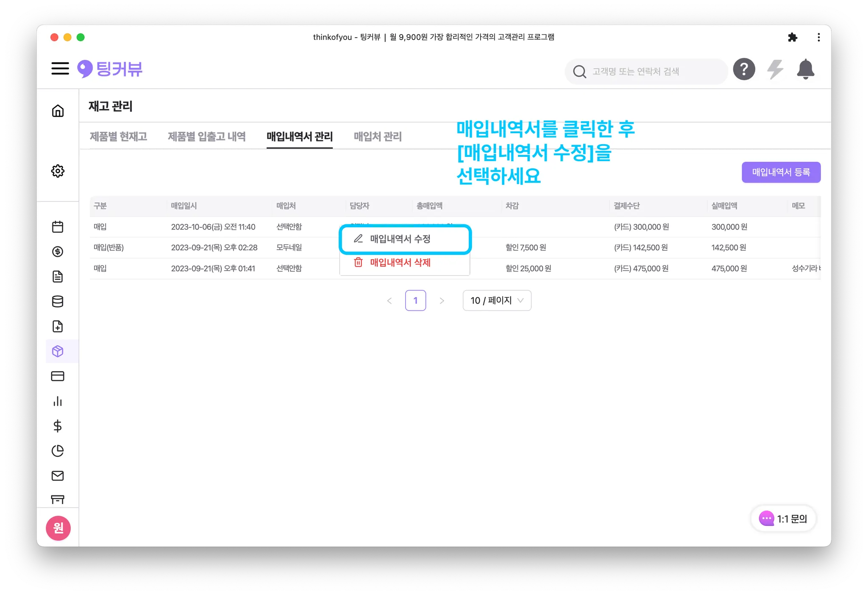868x595 pixels.
Task: Open the calendar icon in sidebar
Action: click(x=58, y=227)
